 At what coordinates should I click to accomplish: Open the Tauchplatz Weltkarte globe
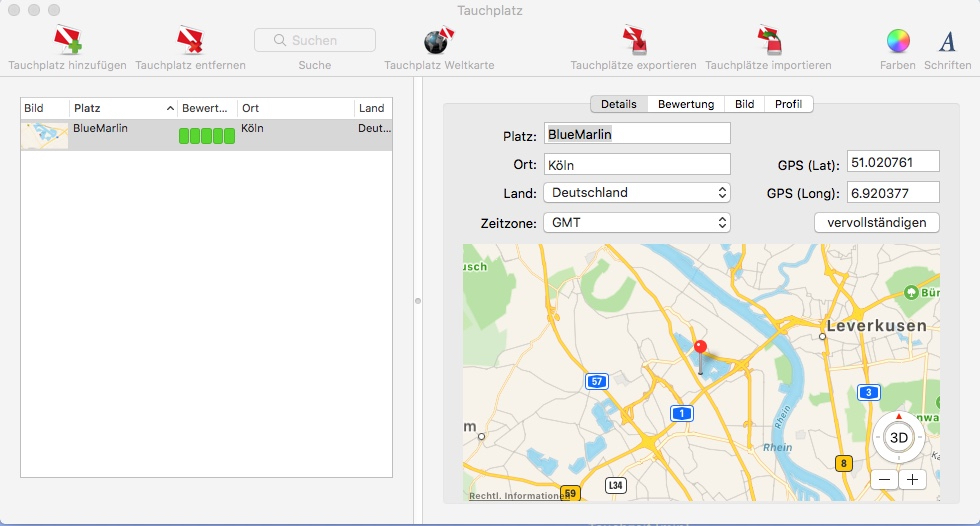tap(439, 40)
